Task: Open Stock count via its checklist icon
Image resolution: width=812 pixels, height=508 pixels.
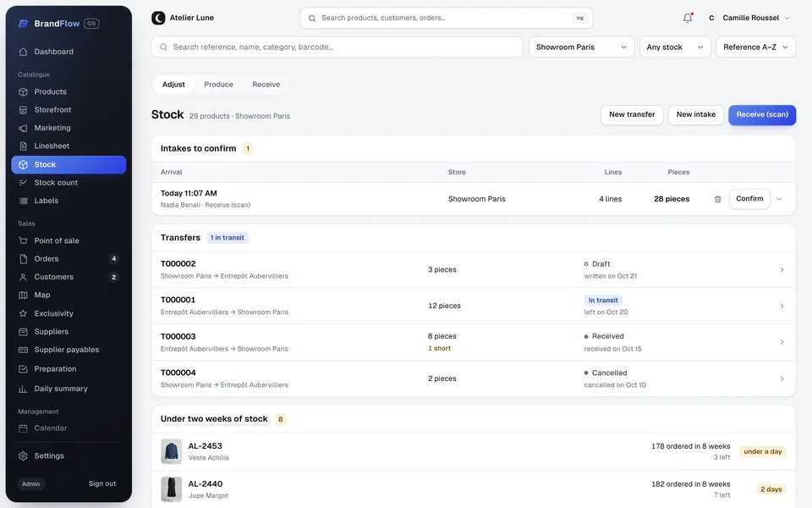Action: pyautogui.click(x=23, y=183)
